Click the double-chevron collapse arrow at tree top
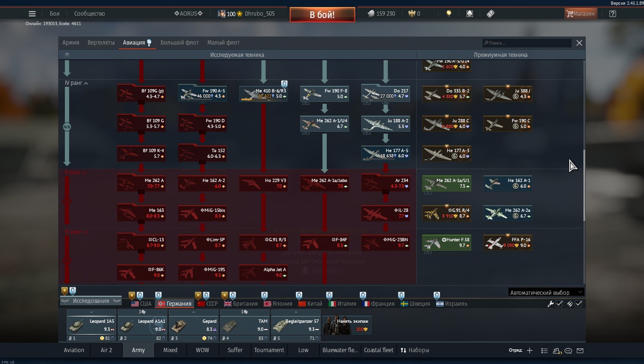644x364 pixels. pos(67,55)
